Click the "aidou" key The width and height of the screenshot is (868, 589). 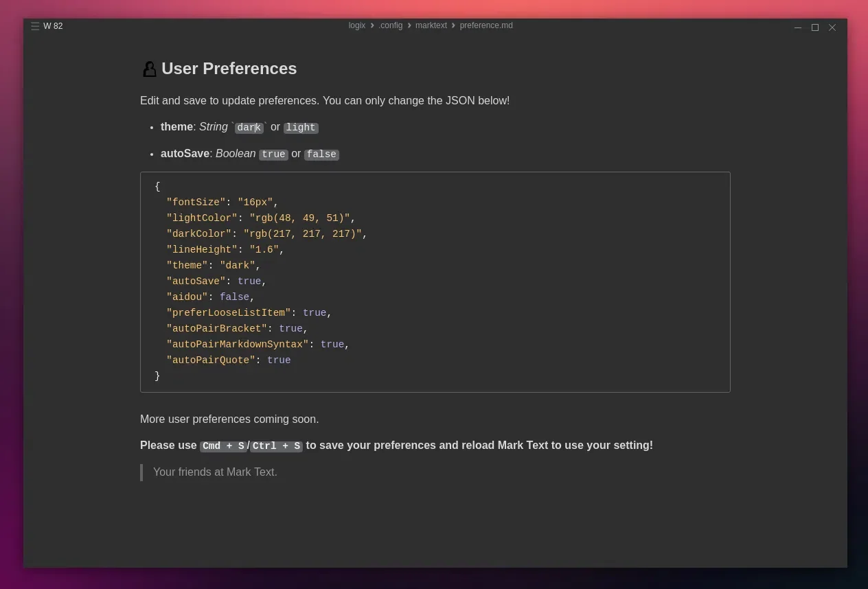click(187, 297)
